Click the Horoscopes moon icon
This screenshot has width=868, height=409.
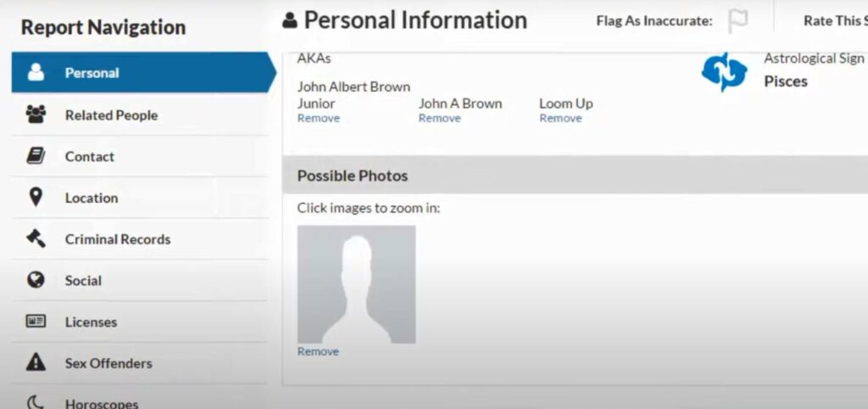pyautogui.click(x=36, y=402)
